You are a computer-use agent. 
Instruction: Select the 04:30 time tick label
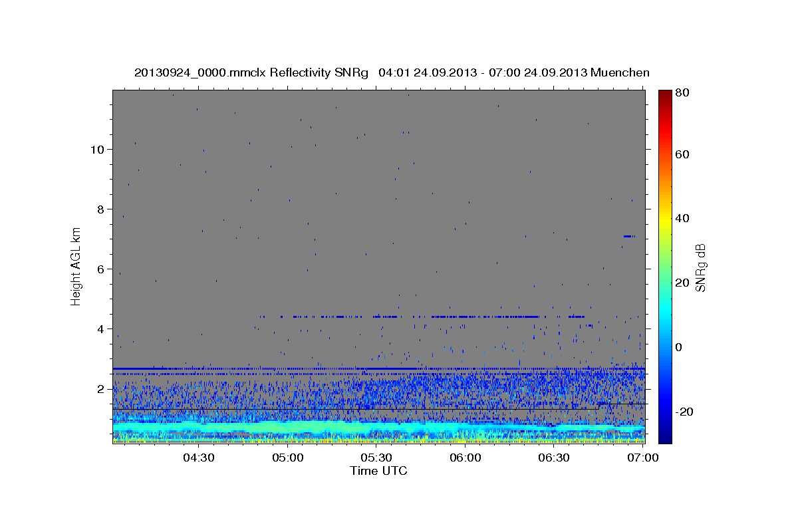pyautogui.click(x=198, y=458)
